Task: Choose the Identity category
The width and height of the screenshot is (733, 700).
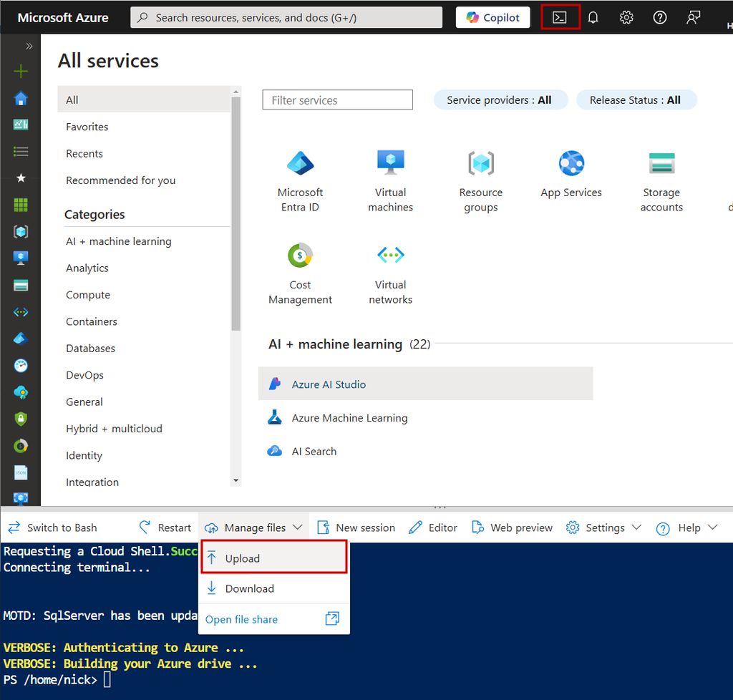Action: [84, 455]
